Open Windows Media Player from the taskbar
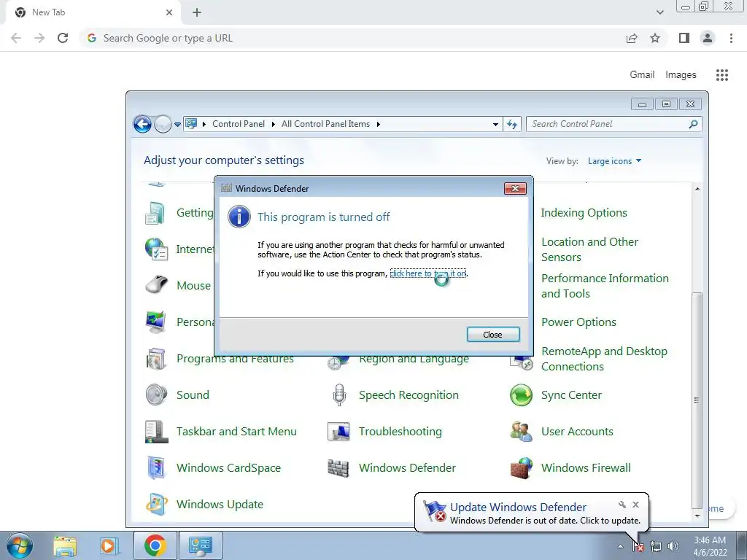 [x=108, y=546]
